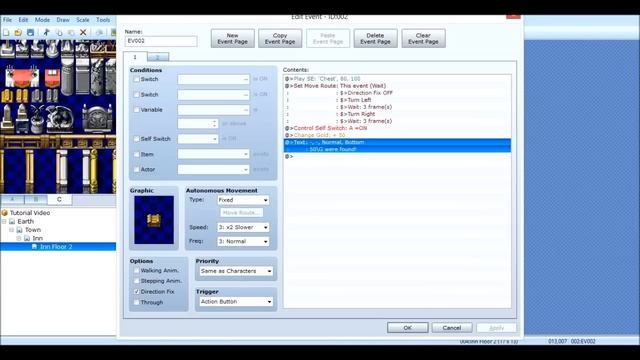Collapse the Town tree node
640x360 pixels.
click(12, 230)
